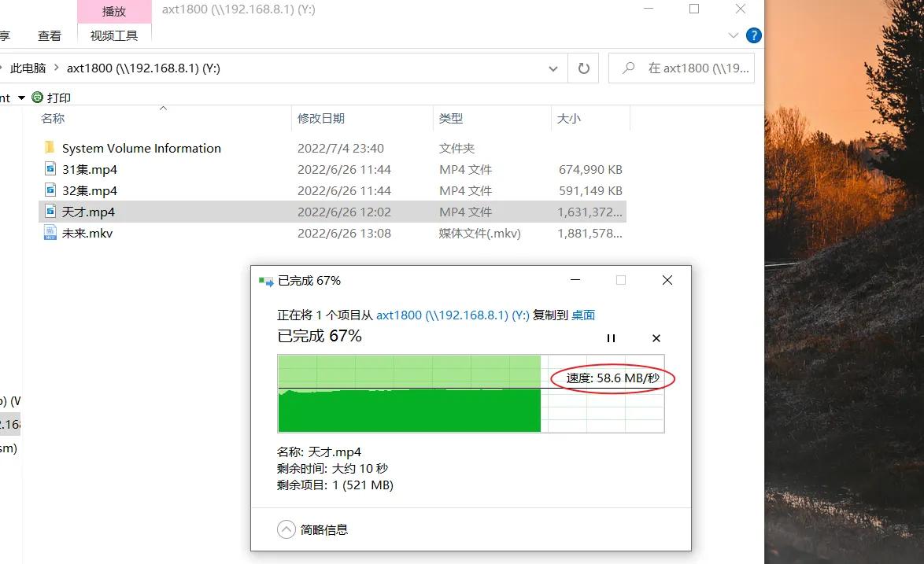The width and height of the screenshot is (924, 564).
Task: Open the 查看 (View) menu
Action: point(49,35)
